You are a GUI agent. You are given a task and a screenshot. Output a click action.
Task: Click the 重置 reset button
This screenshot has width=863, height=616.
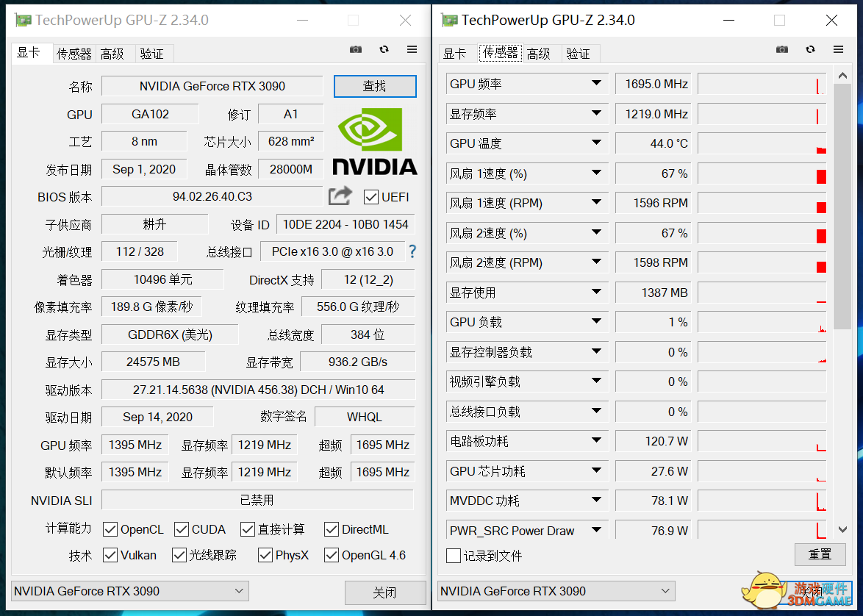(820, 554)
